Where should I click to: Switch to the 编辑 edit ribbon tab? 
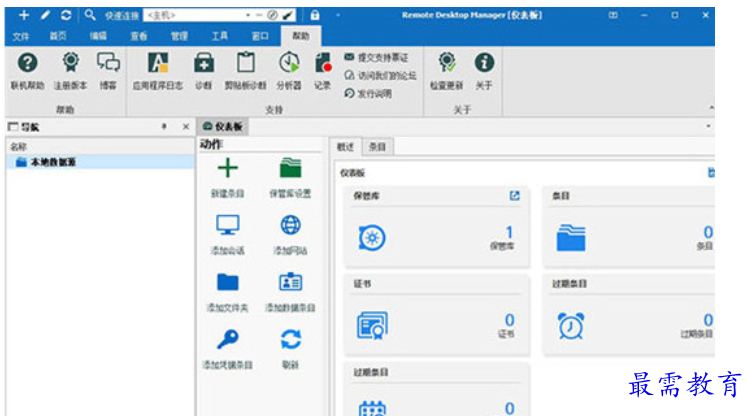98,36
